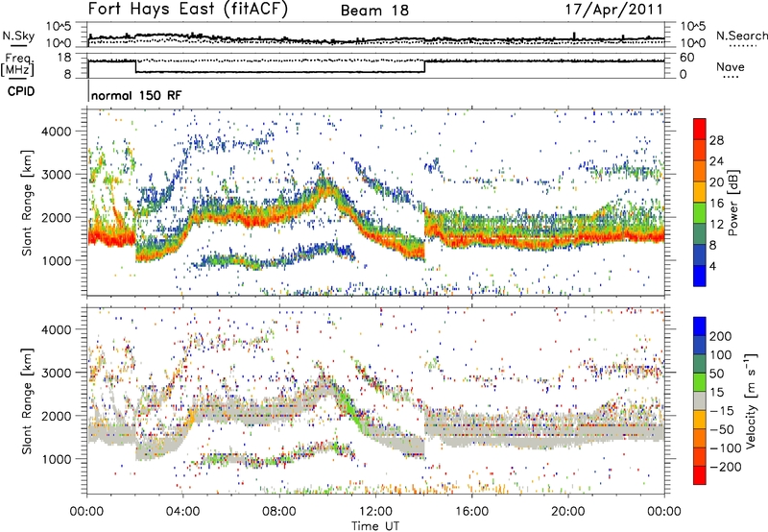Click the '-50' label on Velocity colorbar
The height and width of the screenshot is (532, 768).
(723, 430)
